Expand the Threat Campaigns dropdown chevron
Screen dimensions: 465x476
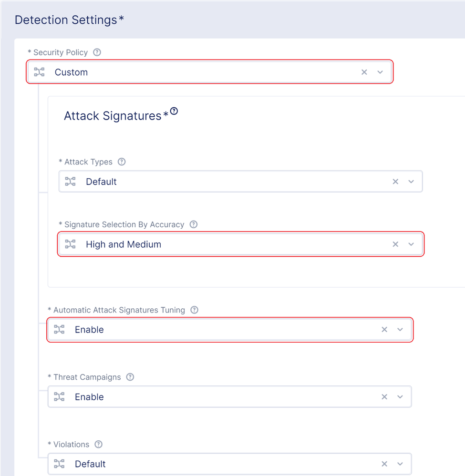click(x=400, y=397)
